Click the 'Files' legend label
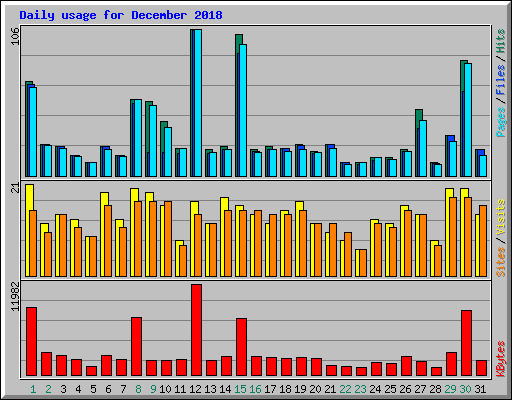 pyautogui.click(x=500, y=79)
